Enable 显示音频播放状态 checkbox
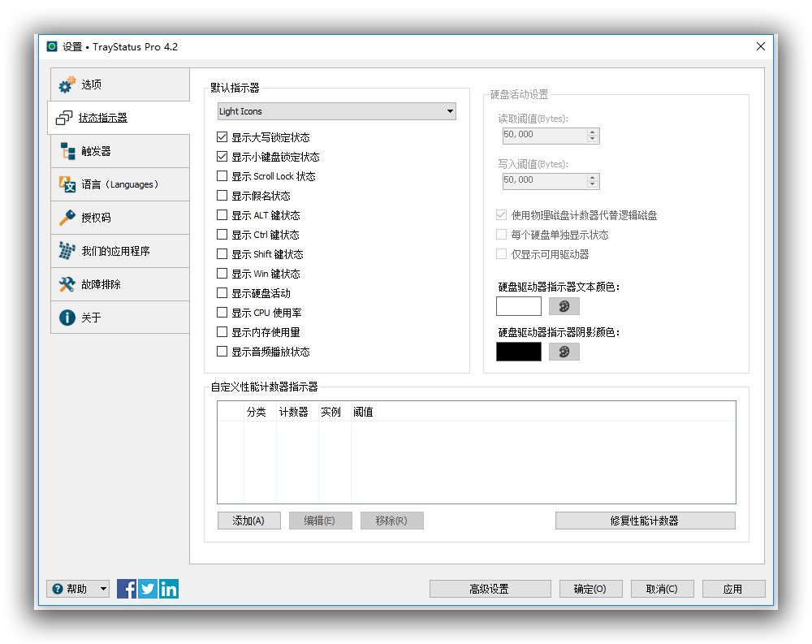Image resolution: width=812 pixels, height=644 pixels. pyautogui.click(x=222, y=352)
